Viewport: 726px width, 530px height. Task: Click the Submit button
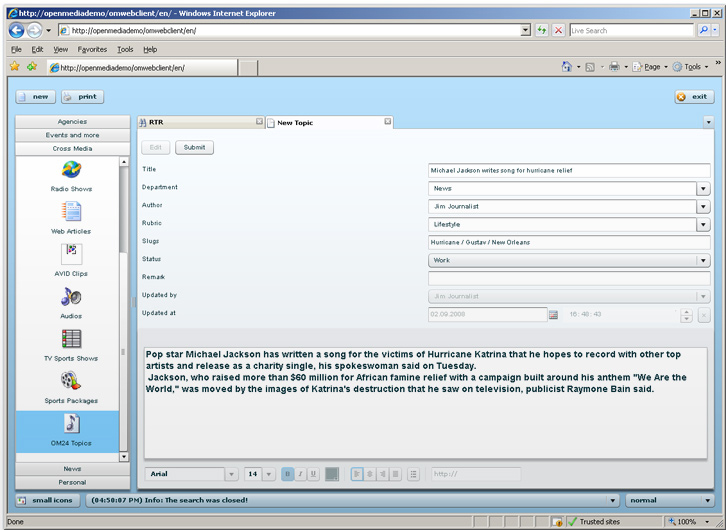(194, 147)
